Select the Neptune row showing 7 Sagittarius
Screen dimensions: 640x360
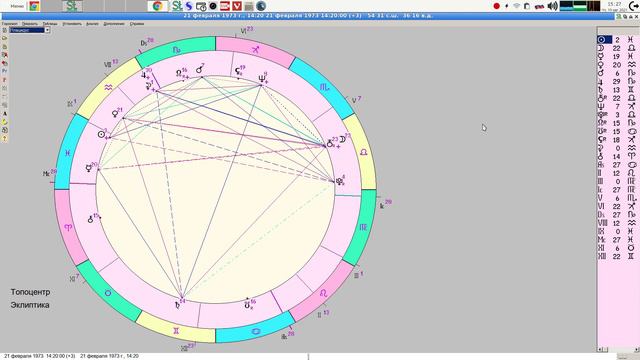pos(617,106)
